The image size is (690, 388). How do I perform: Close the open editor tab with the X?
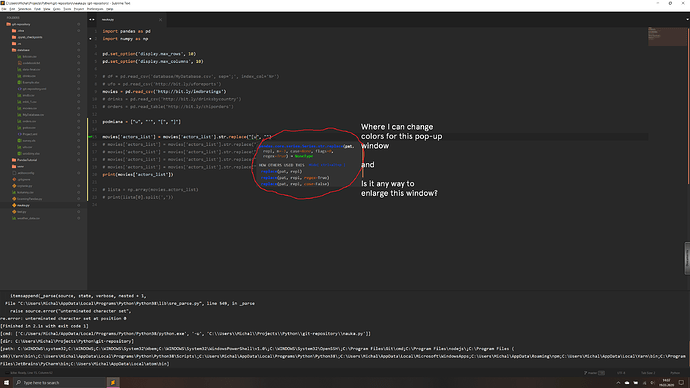click(x=160, y=19)
